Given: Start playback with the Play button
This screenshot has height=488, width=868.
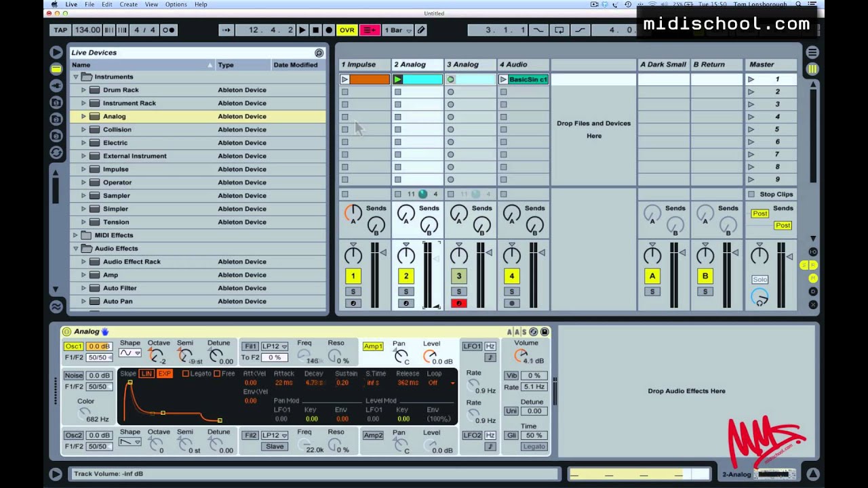Looking at the screenshot, I should (x=302, y=30).
